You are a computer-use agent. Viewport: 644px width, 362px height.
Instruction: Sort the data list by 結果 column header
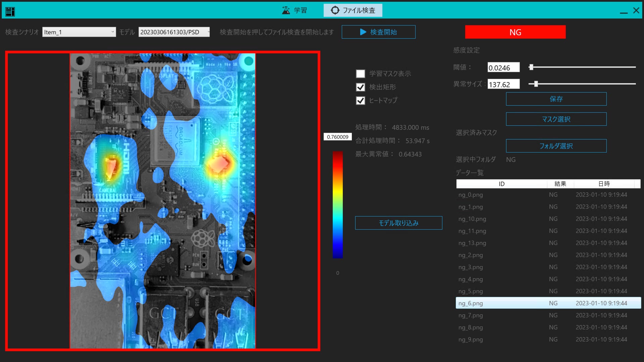pos(560,184)
